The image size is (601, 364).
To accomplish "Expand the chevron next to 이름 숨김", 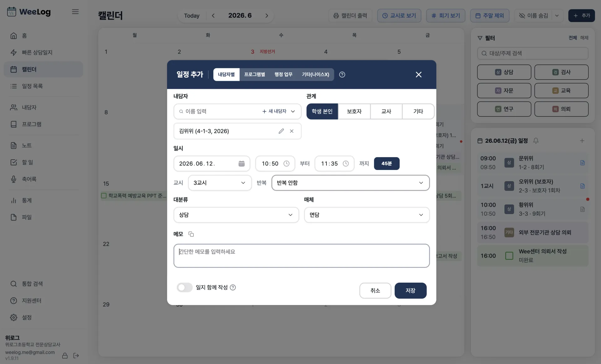I will 557,16.
